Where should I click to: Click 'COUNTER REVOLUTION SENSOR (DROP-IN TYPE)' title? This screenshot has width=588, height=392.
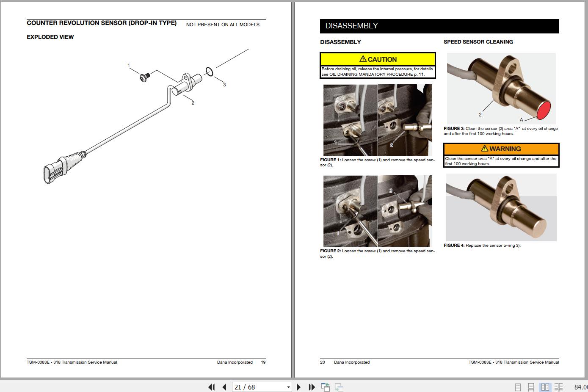[102, 23]
